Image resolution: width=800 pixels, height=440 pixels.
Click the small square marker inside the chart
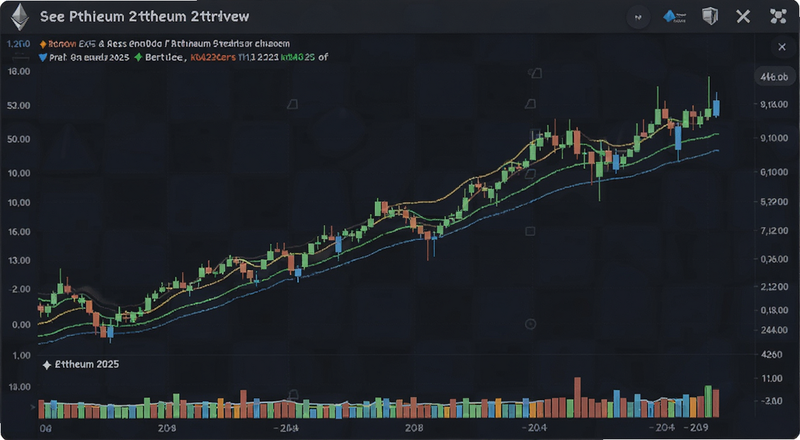pyautogui.click(x=530, y=231)
